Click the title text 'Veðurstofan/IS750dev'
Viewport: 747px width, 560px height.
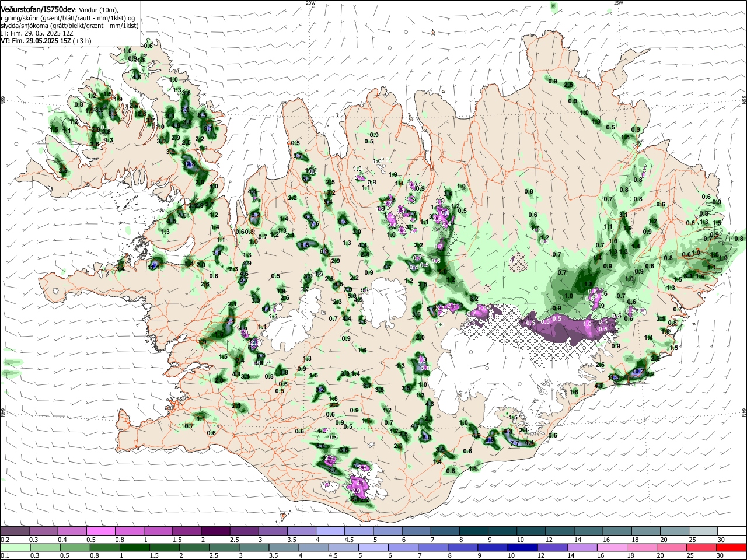38,10
